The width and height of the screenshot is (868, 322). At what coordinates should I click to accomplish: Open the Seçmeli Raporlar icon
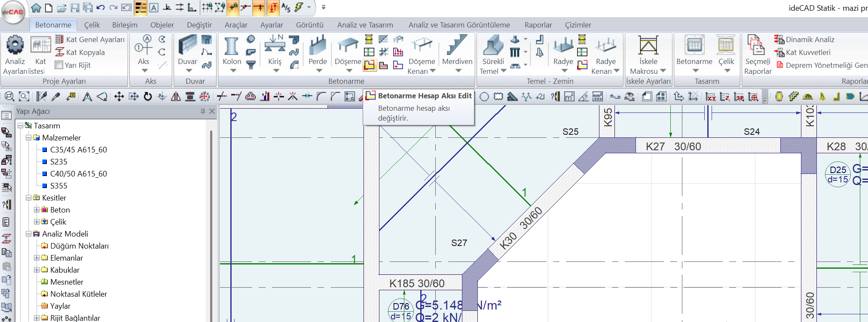(x=756, y=45)
